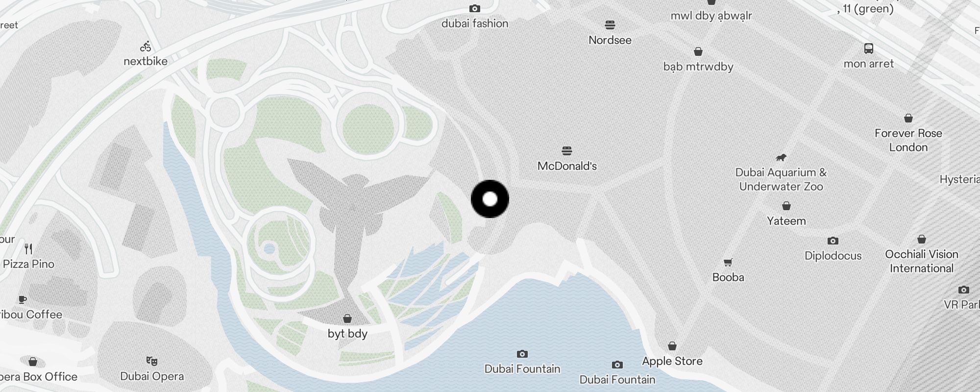
Task: Click the Dubai Opera theater masks icon
Action: (152, 361)
